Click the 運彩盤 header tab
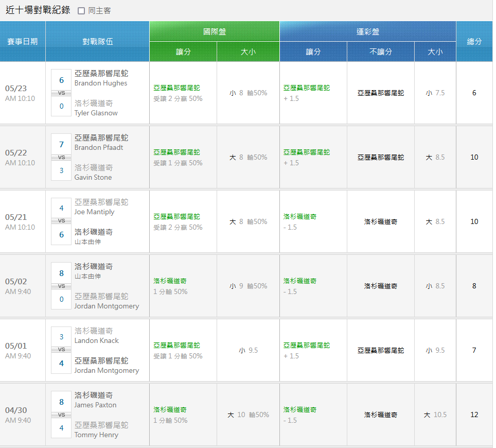The height and width of the screenshot is (448, 496). 367,31
